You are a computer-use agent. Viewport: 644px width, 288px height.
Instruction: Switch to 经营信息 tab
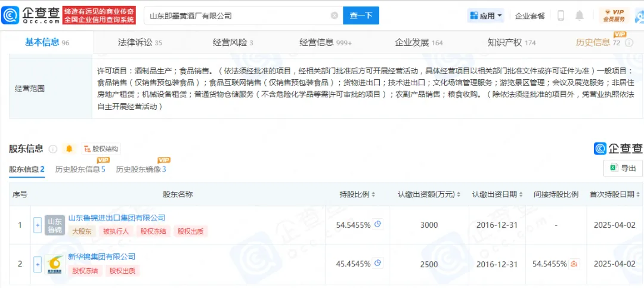pos(326,42)
